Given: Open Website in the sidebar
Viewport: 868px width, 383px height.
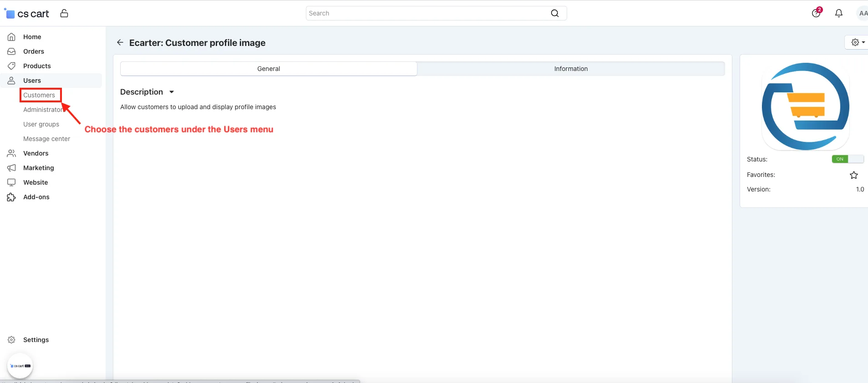Looking at the screenshot, I should [x=36, y=182].
